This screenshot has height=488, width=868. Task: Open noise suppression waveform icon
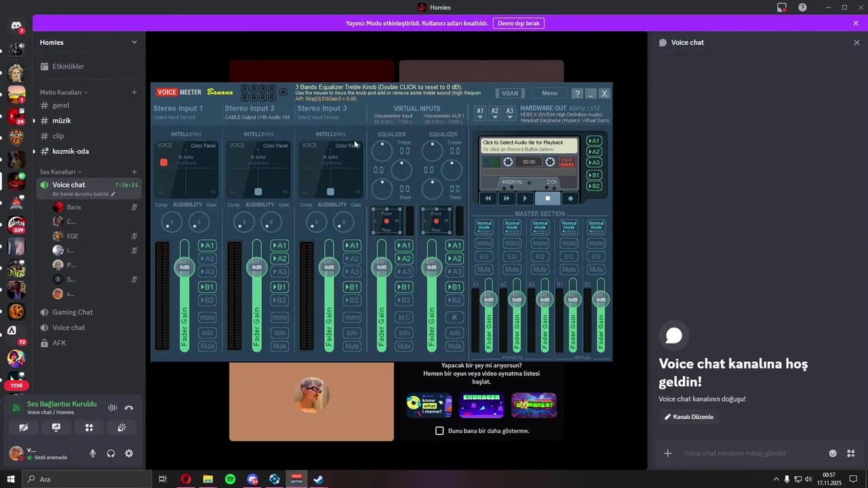coord(113,408)
